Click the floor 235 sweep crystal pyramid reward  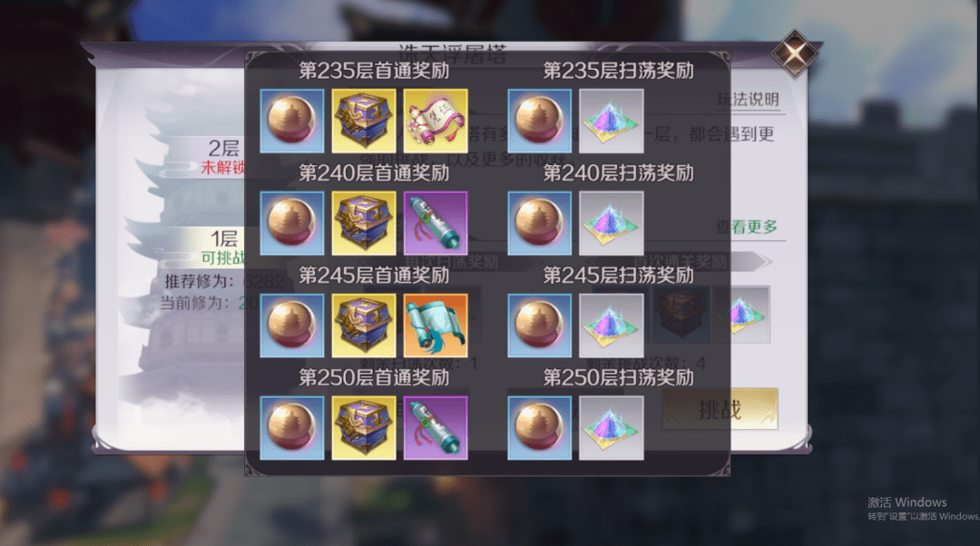(x=612, y=122)
